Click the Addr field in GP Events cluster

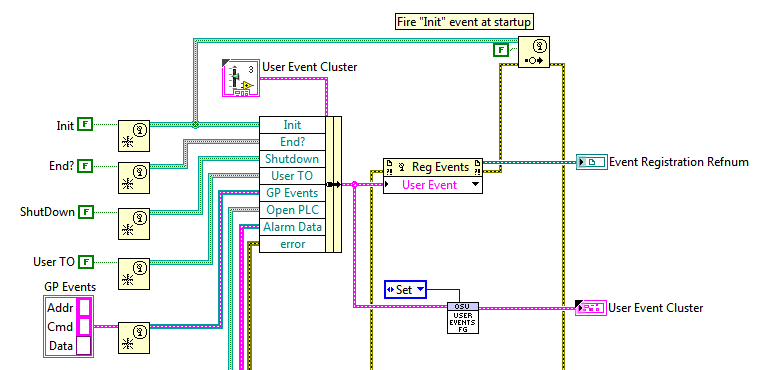click(84, 308)
